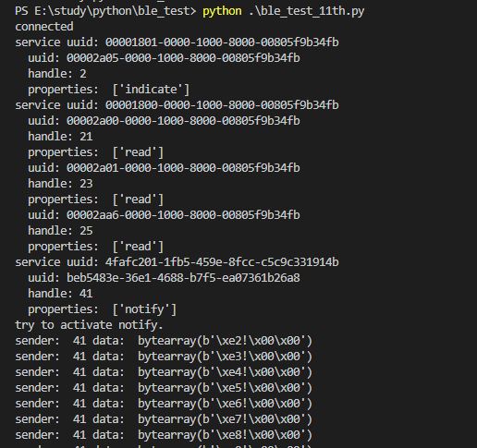Click uuid 00002a05 characteristic line
This screenshot has width=477, height=448.
tap(164, 58)
